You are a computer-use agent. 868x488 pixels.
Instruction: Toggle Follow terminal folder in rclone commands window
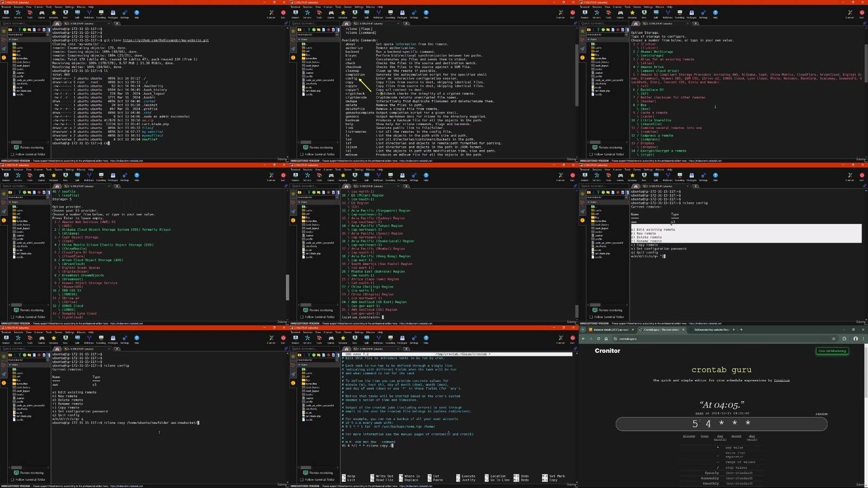point(302,154)
